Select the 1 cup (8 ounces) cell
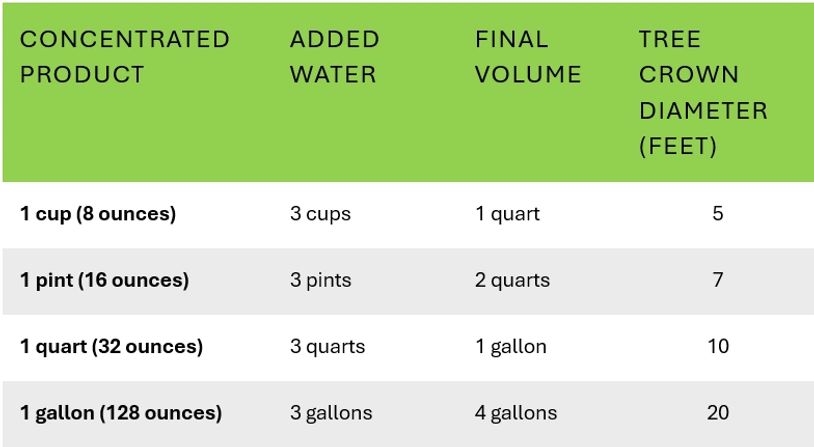The height and width of the screenshot is (447, 814). pos(98,214)
